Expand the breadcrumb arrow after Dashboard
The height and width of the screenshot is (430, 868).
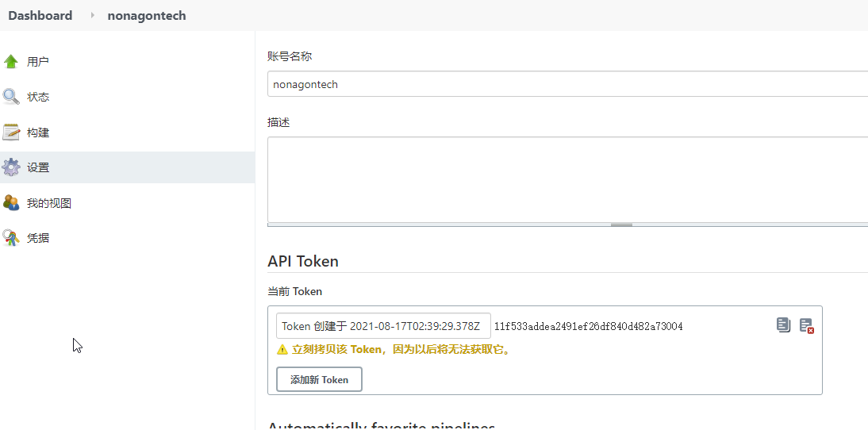point(92,16)
